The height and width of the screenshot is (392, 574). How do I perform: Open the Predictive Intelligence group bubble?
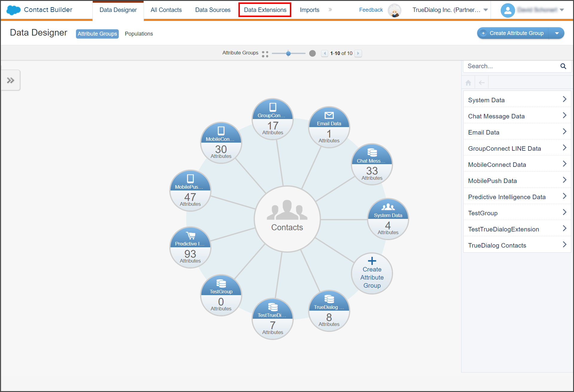tap(190, 247)
